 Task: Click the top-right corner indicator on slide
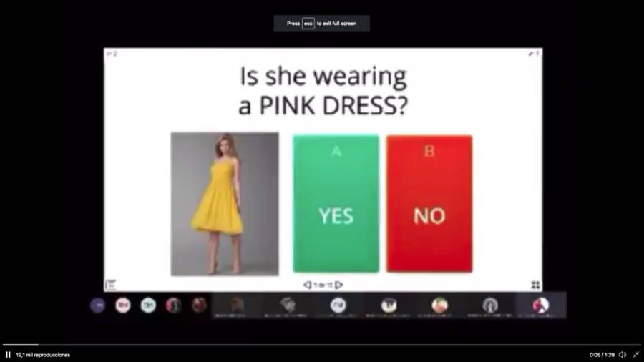(x=533, y=54)
